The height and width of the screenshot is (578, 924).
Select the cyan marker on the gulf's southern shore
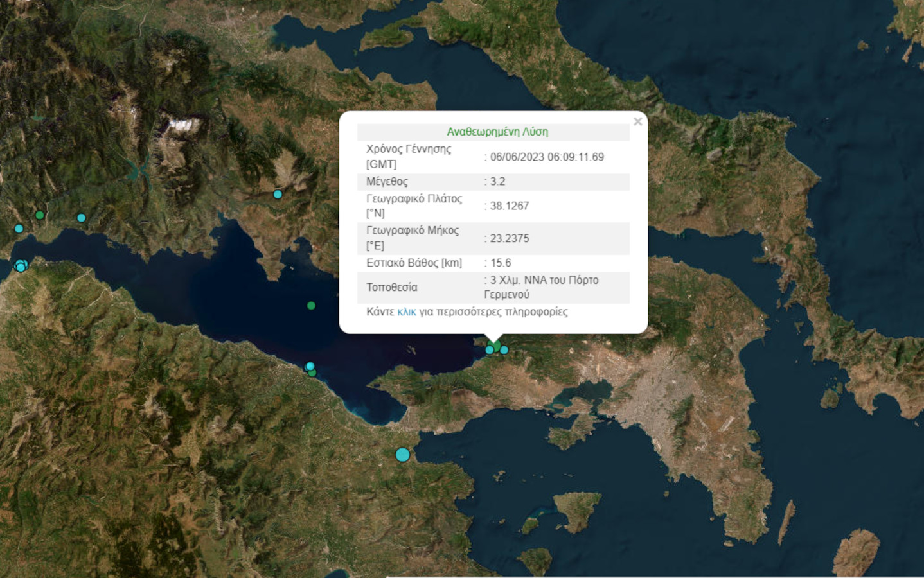(x=310, y=366)
